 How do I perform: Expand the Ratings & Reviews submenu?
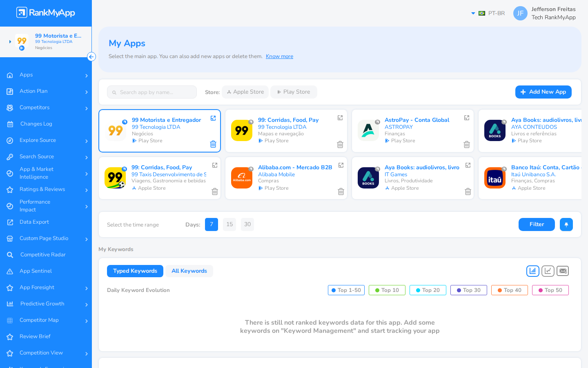pyautogui.click(x=87, y=190)
